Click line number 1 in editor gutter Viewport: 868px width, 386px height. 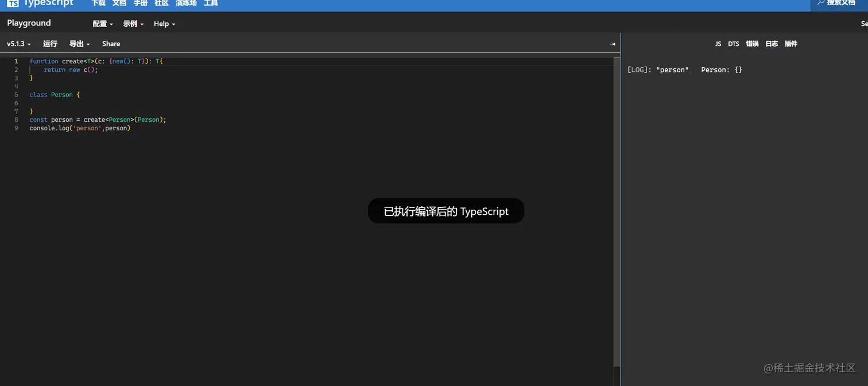16,61
